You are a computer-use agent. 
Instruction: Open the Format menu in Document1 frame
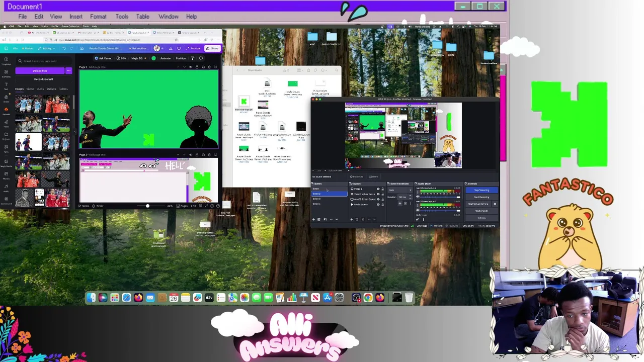pos(98,17)
